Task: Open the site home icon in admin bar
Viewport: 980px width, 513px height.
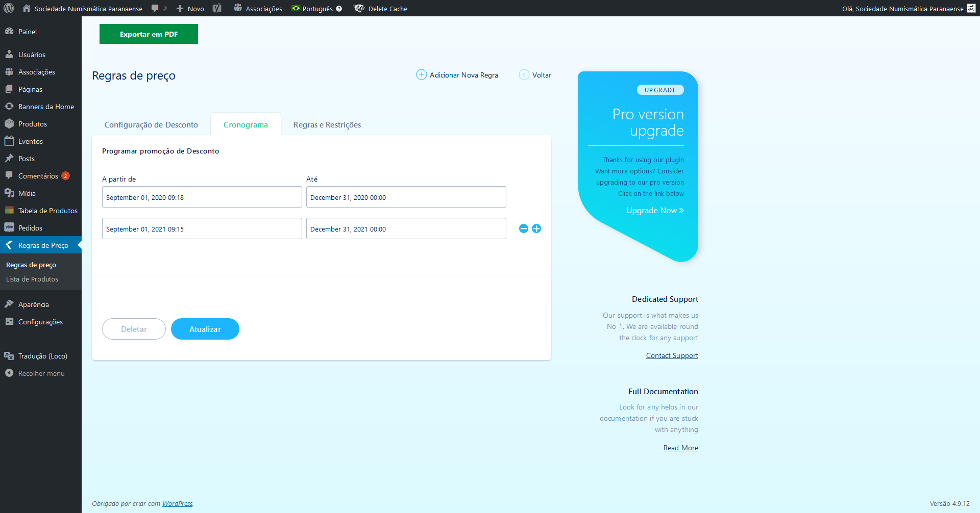Action: pos(27,8)
